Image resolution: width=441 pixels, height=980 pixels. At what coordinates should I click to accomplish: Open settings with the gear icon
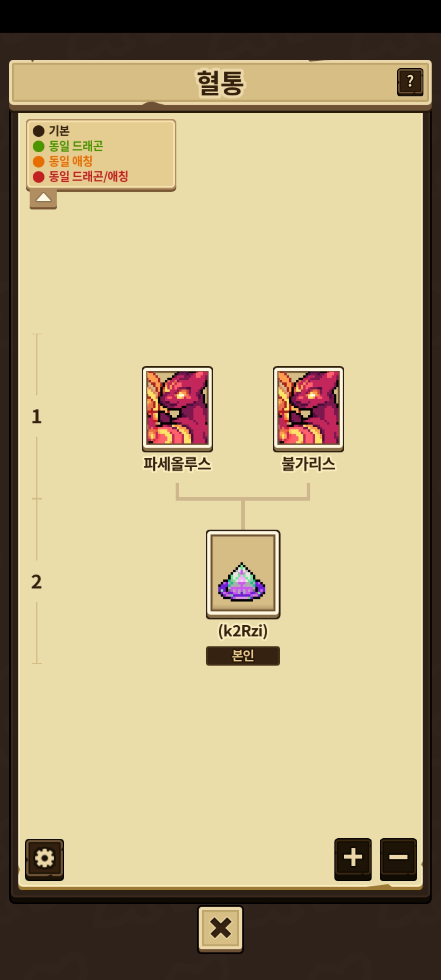(x=45, y=859)
